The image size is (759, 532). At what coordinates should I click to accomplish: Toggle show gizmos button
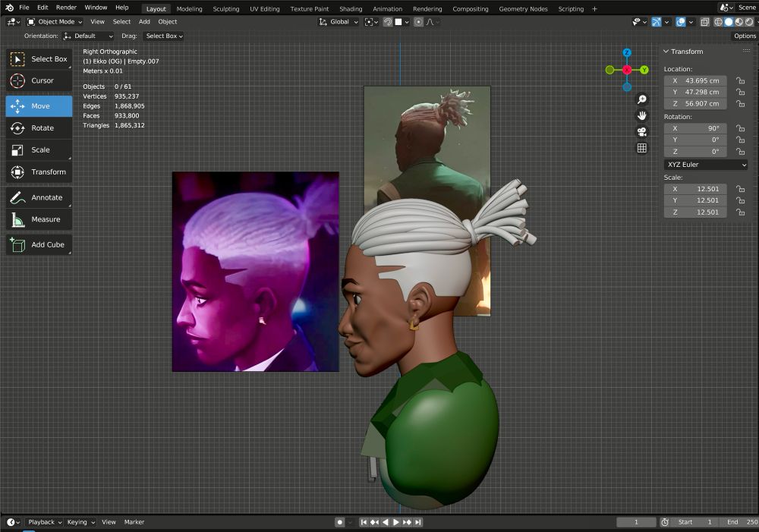click(x=656, y=22)
